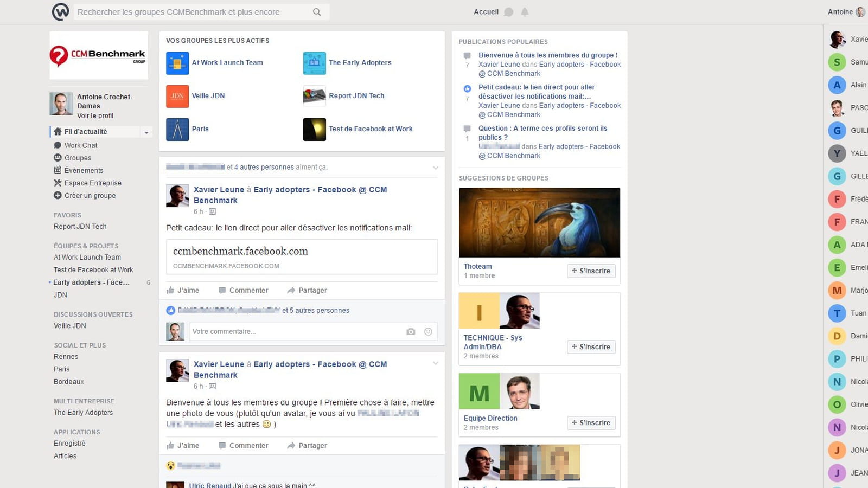
Task: Open Articles under Applications
Action: coord(65,456)
